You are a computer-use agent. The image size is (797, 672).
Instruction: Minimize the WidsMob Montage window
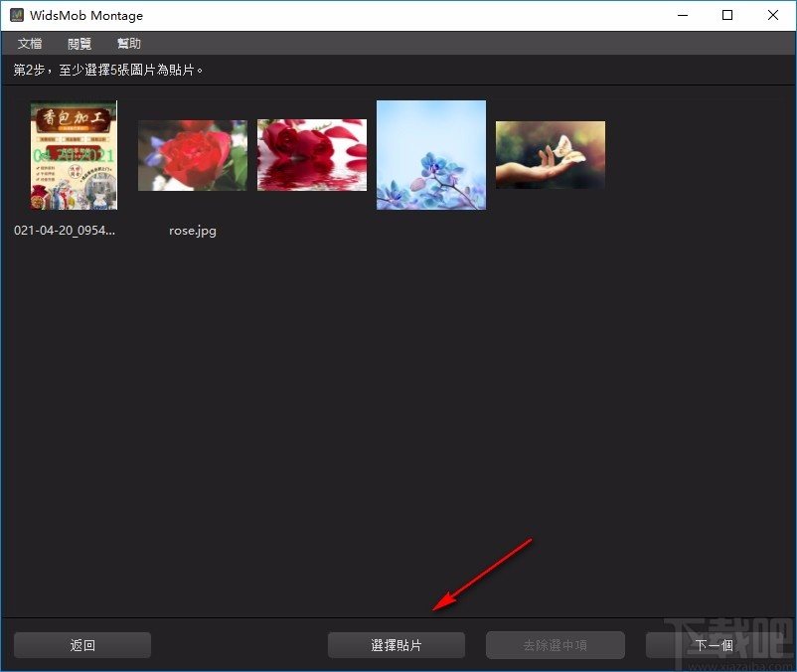pyautogui.click(x=682, y=15)
